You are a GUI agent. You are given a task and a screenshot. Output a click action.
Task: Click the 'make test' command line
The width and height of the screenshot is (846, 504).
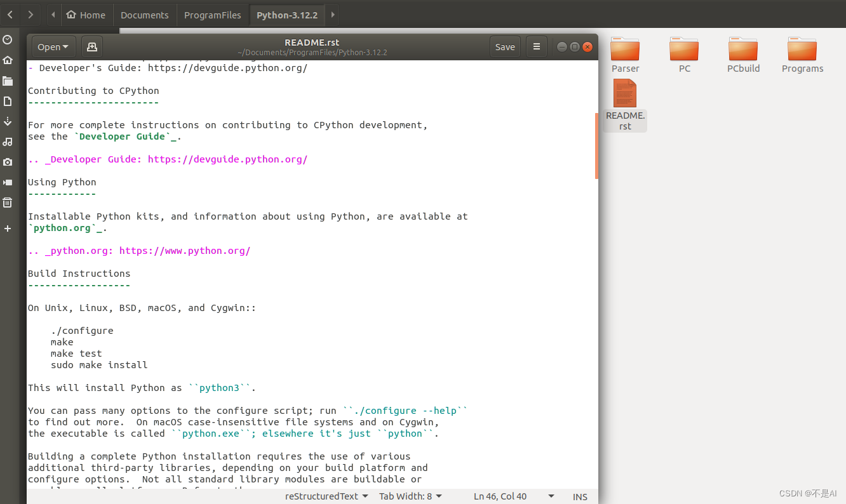point(76,354)
